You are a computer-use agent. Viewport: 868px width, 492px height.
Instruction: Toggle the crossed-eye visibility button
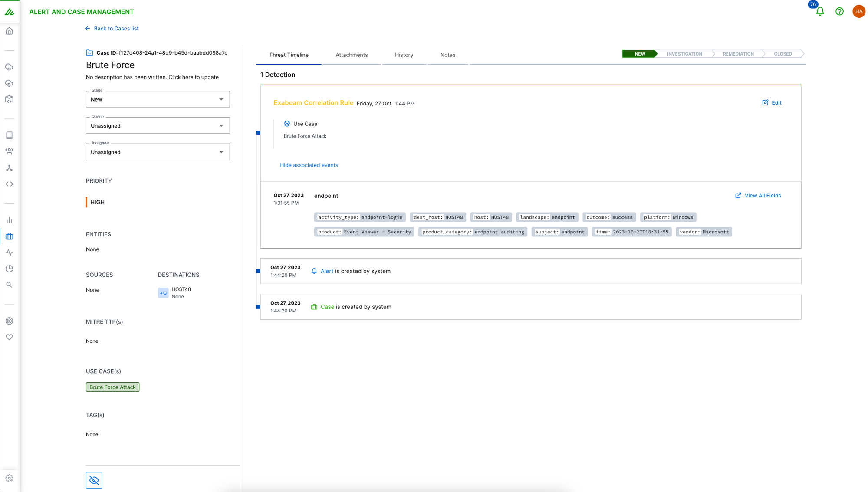94,480
